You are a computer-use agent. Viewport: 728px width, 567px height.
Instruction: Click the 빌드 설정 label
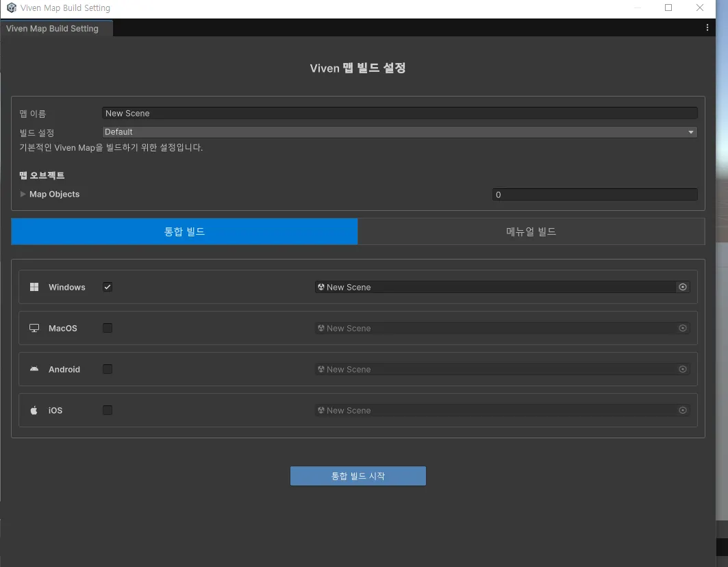[37, 133]
